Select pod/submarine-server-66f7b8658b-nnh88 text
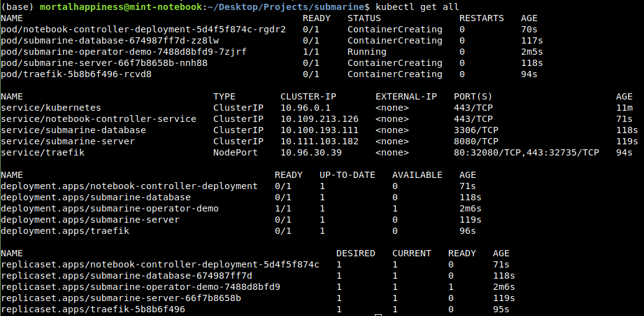644x316 pixels. coord(104,63)
